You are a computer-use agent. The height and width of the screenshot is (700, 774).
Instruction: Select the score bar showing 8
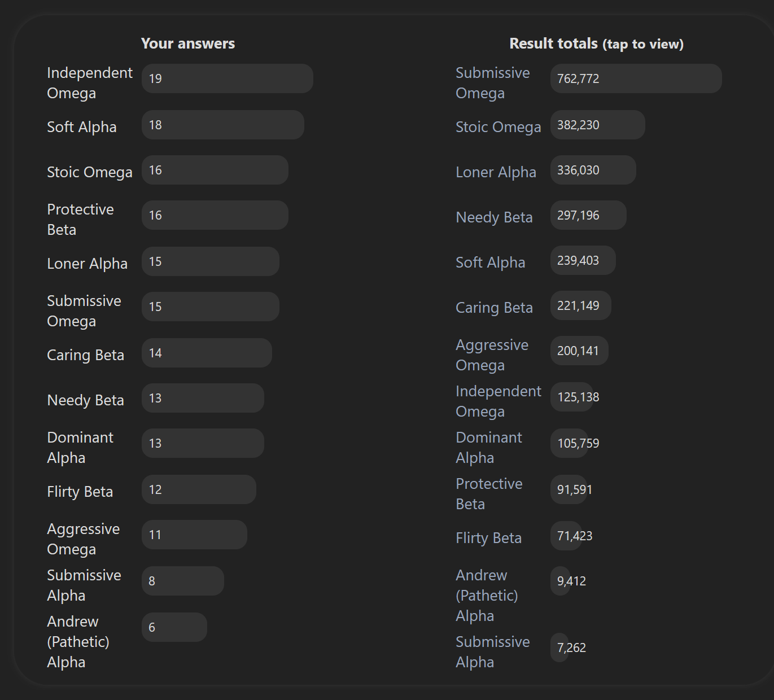click(182, 581)
